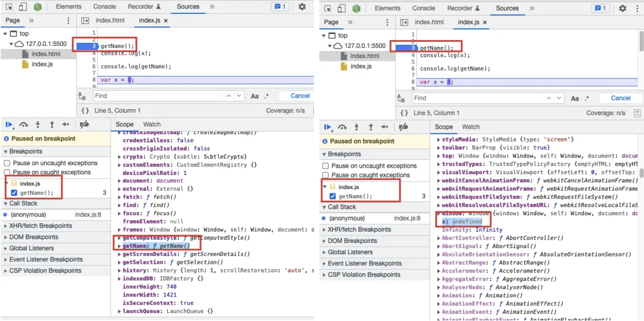Toggle device toolbar icon in left DevTools
The height and width of the screenshot is (321, 644).
click(23, 6)
